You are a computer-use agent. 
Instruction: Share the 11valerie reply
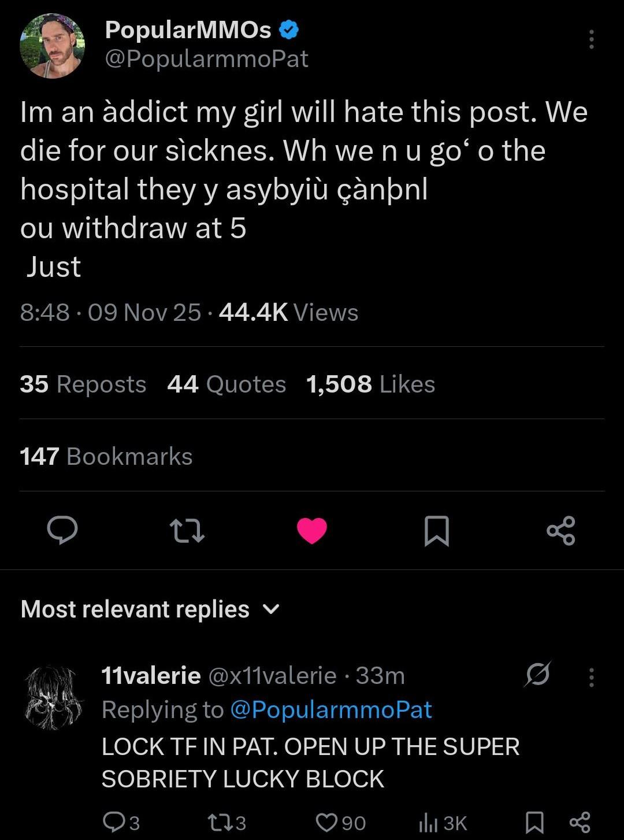[580, 822]
